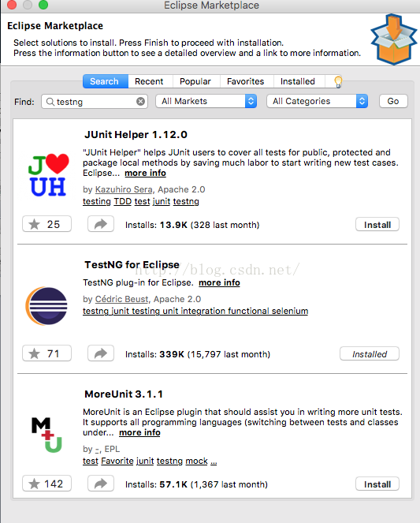Screen dimensions: 420x523
Task: Switch to the Favorites tab
Action: pos(247,81)
